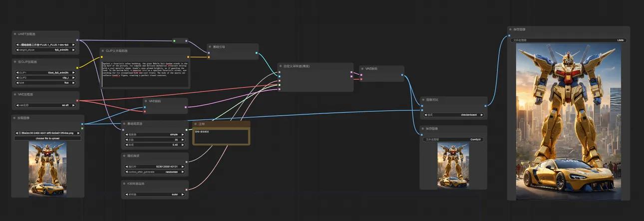Image resolution: width=644 pixels, height=221 pixels.
Task: Click the 文件名前缀 field showing Liblib
Action: pos(569,40)
